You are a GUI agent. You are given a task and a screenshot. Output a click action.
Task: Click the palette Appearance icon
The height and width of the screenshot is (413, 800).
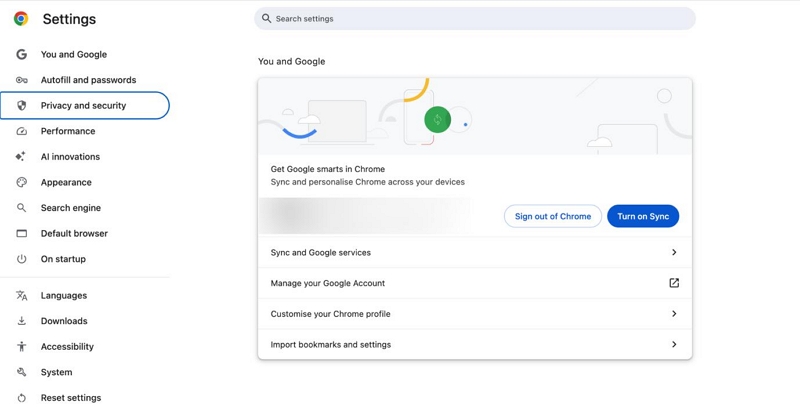tap(21, 182)
